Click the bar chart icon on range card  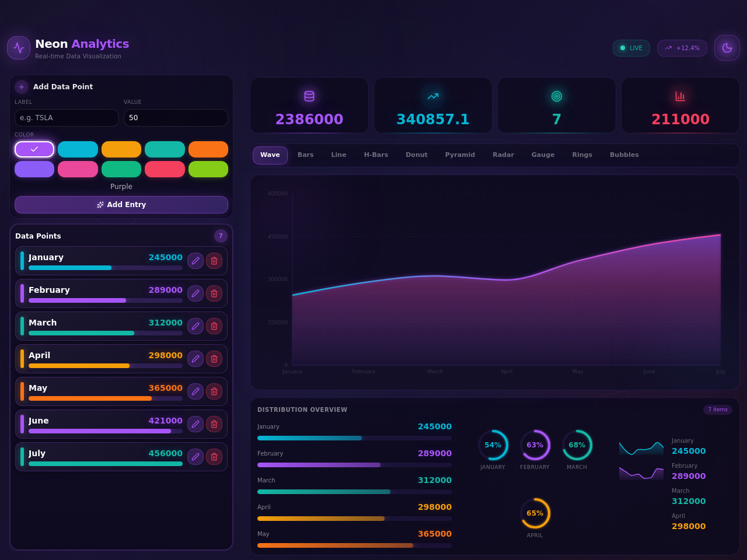pos(680,96)
